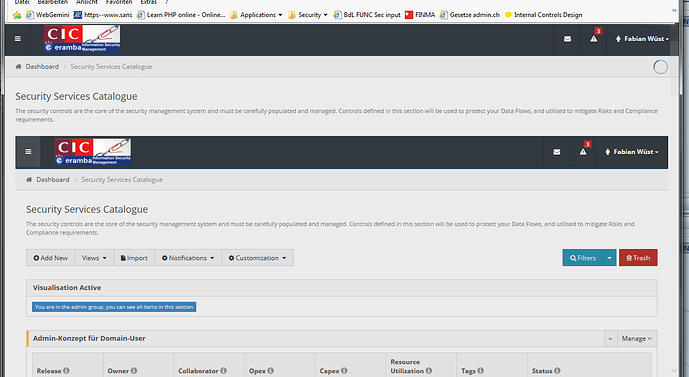Open the mail envelope icon in top navbar
The width and height of the screenshot is (689, 377).
coord(567,39)
